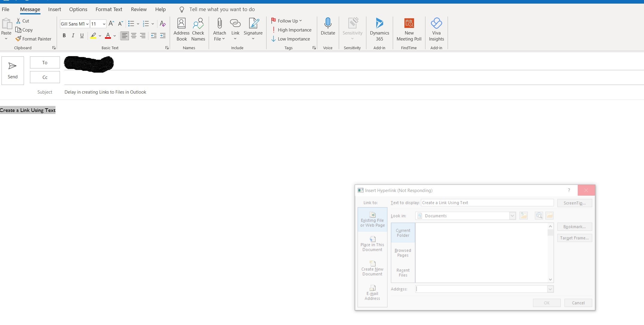Click the Bookmark button
This screenshot has width=644, height=325.
point(574,227)
